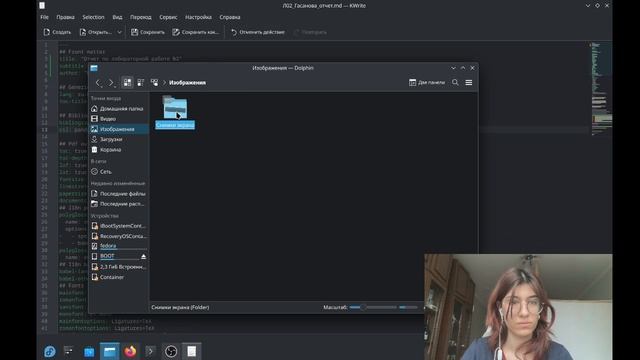Click Изображения in Dolphin breadcrumb
The image size is (640, 360).
point(187,82)
